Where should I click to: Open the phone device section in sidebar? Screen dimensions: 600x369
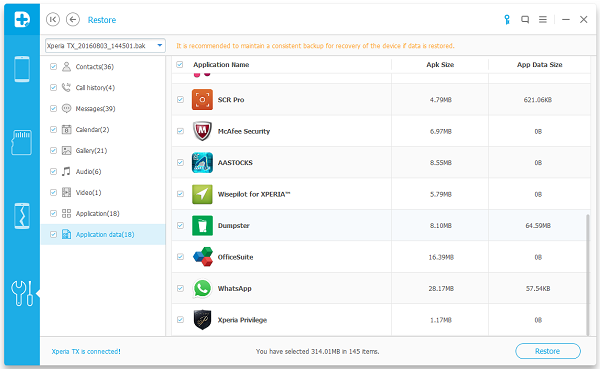coord(22,69)
